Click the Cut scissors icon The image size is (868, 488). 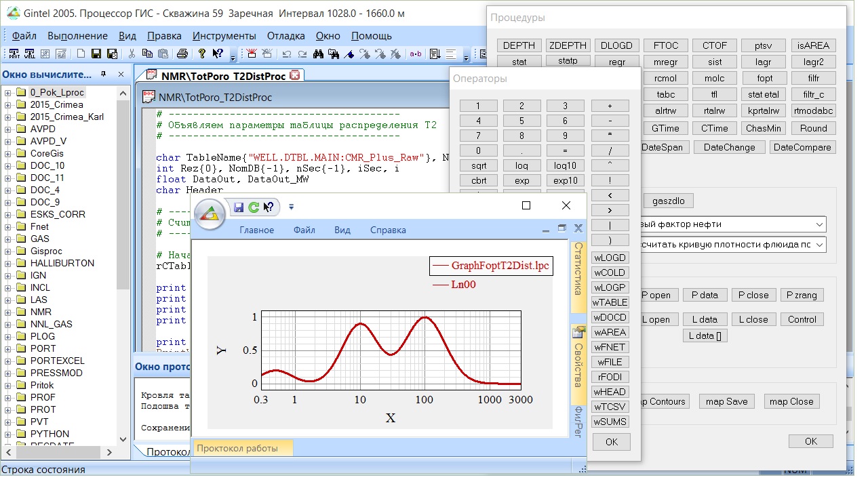click(132, 54)
